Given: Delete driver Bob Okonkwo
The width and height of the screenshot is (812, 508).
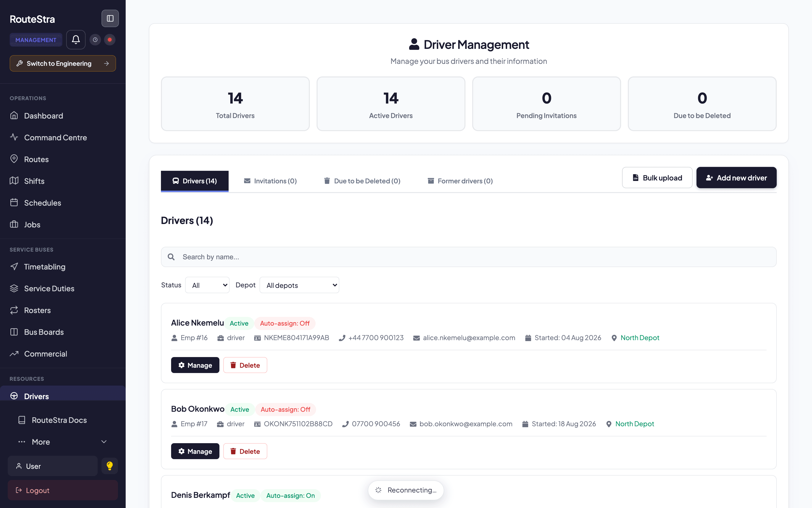Looking at the screenshot, I should [245, 451].
